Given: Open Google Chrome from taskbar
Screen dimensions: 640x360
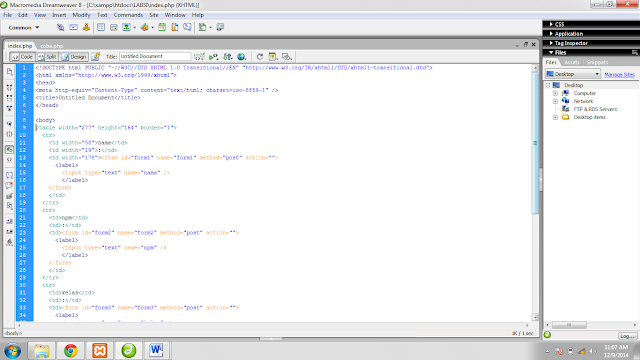Looking at the screenshot, I should pos(71,350).
